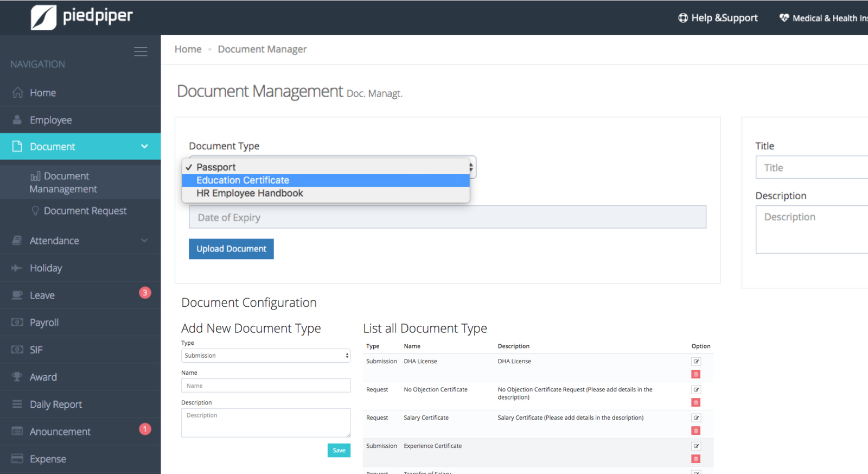Click the hamburger menu icon in sidebar
Image resolution: width=868 pixels, height=474 pixels.
(141, 52)
